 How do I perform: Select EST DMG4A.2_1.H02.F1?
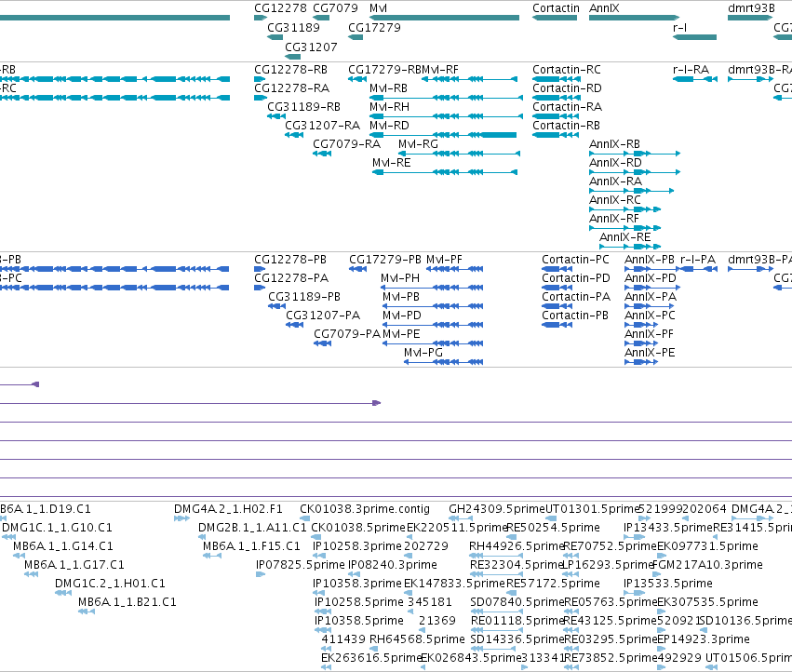pyautogui.click(x=228, y=509)
